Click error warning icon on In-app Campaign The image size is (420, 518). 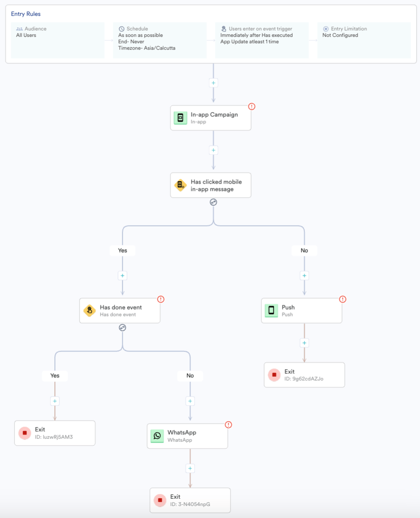[251, 106]
